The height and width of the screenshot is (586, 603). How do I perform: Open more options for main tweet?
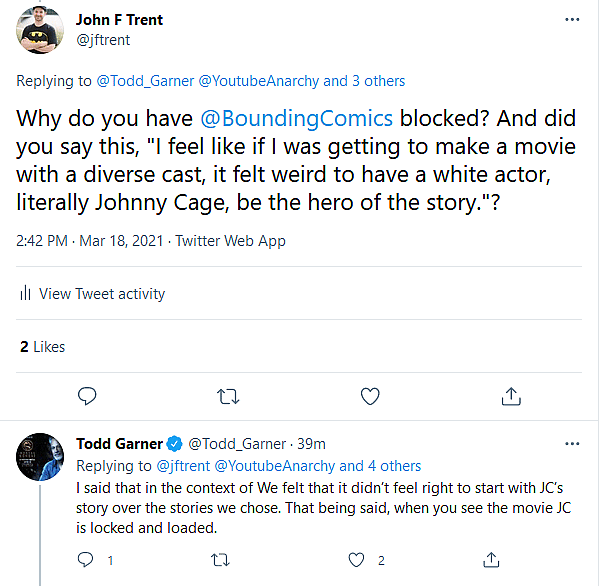coord(571,20)
